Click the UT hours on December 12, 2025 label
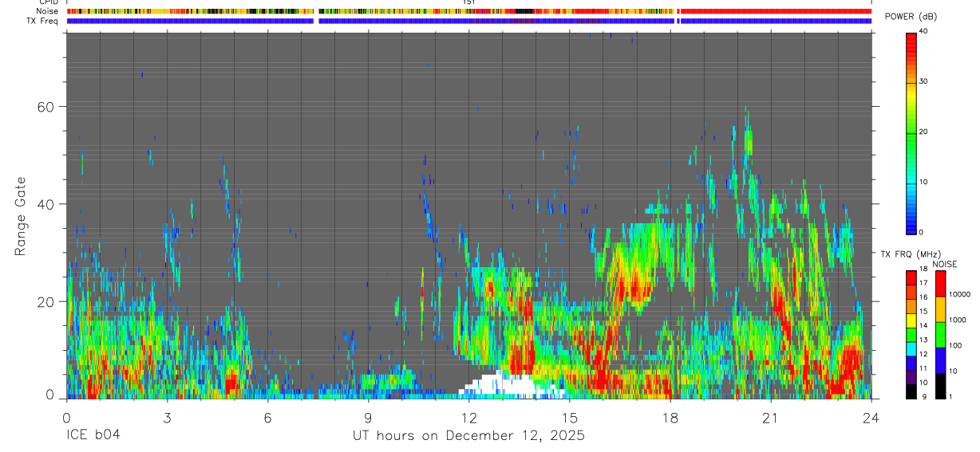The width and height of the screenshot is (980, 452). [469, 436]
